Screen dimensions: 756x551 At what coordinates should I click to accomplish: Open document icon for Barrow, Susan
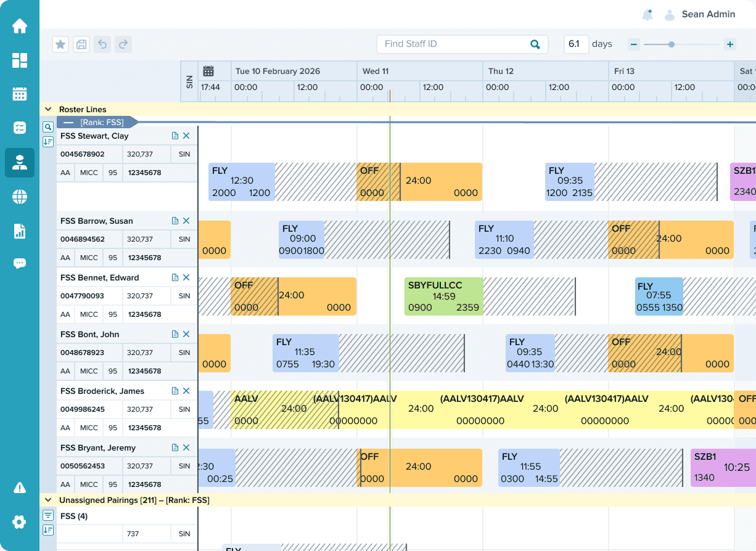(175, 221)
